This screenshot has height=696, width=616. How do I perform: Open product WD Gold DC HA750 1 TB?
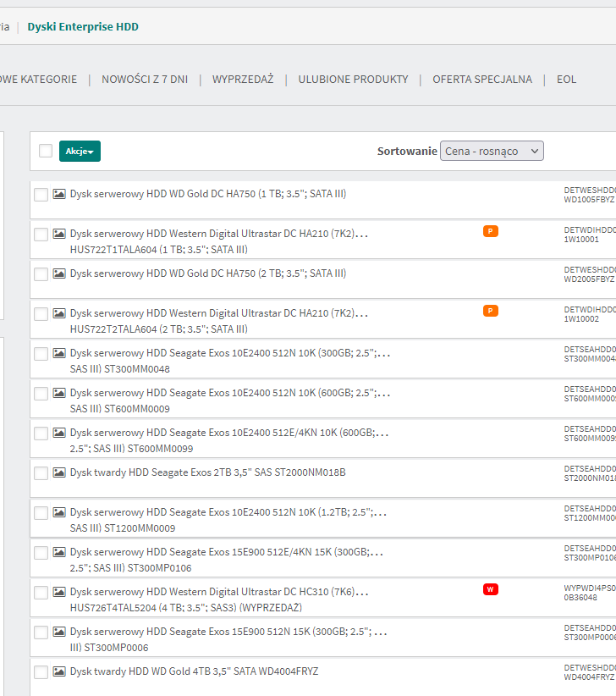pyautogui.click(x=208, y=194)
